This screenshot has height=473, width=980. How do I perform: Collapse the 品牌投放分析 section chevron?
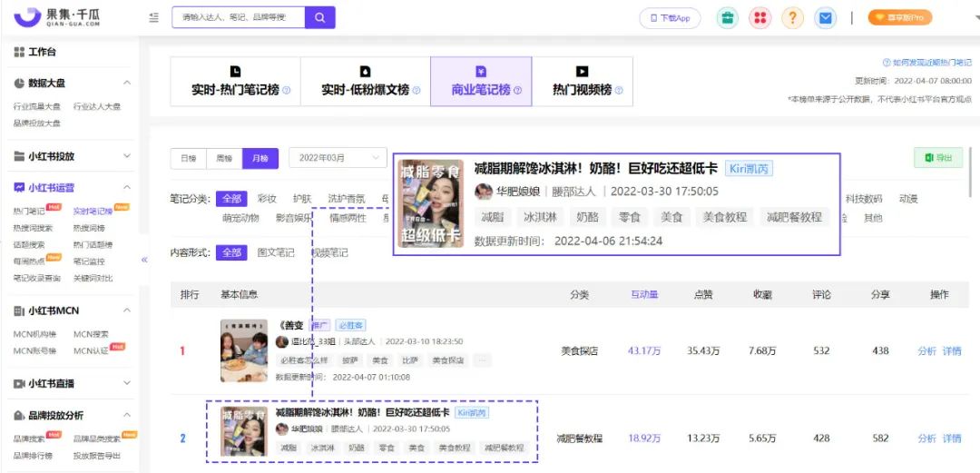pyautogui.click(x=127, y=416)
